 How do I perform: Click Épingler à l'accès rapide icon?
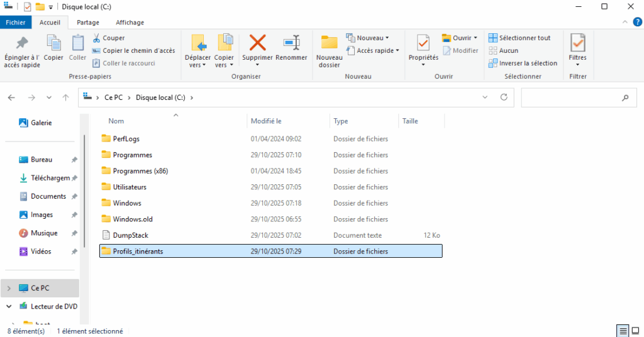point(22,43)
